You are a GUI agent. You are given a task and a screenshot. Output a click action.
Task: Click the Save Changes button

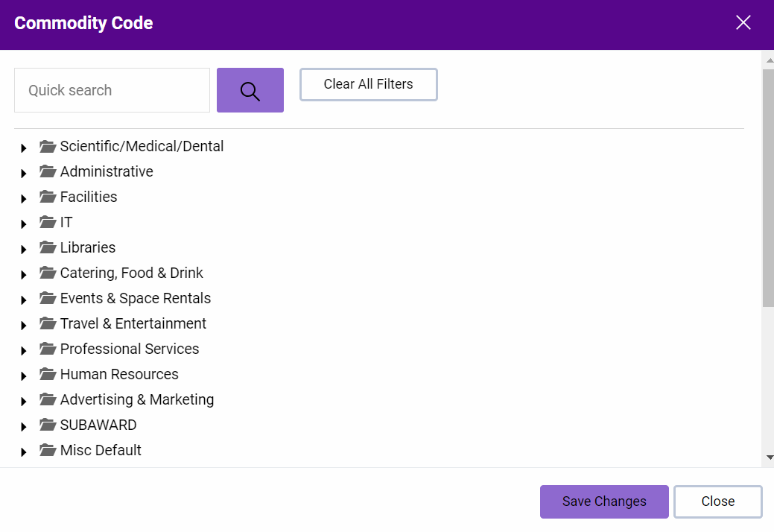(604, 501)
